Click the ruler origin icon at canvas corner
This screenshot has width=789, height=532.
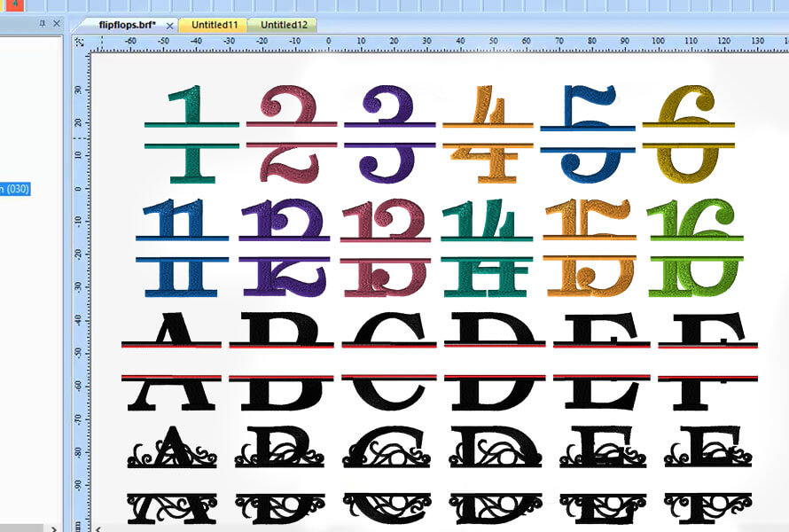[80, 41]
